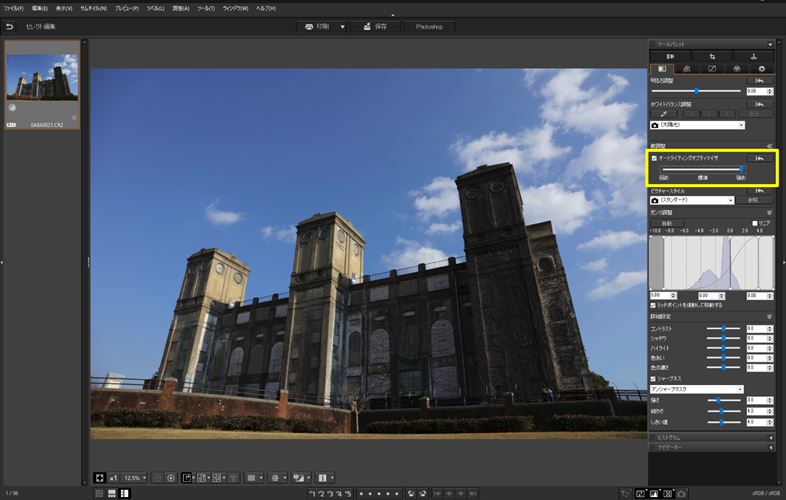The height and width of the screenshot is (500, 786).
Task: Rotate the image left
Action: point(411,493)
